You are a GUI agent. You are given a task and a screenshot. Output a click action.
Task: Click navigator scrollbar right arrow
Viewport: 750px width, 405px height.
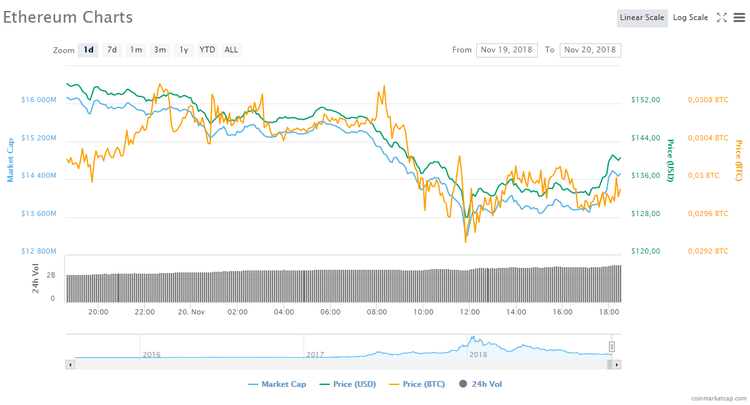[x=617, y=364]
